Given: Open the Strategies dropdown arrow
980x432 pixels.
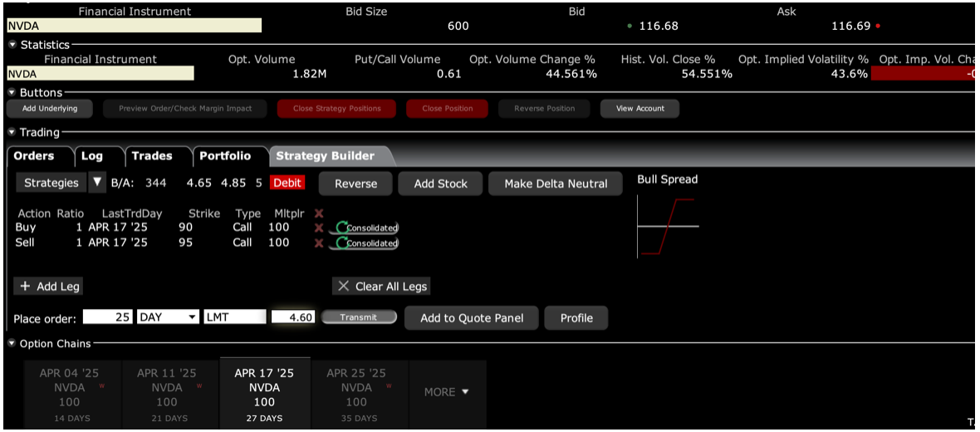Looking at the screenshot, I should coord(97,183).
